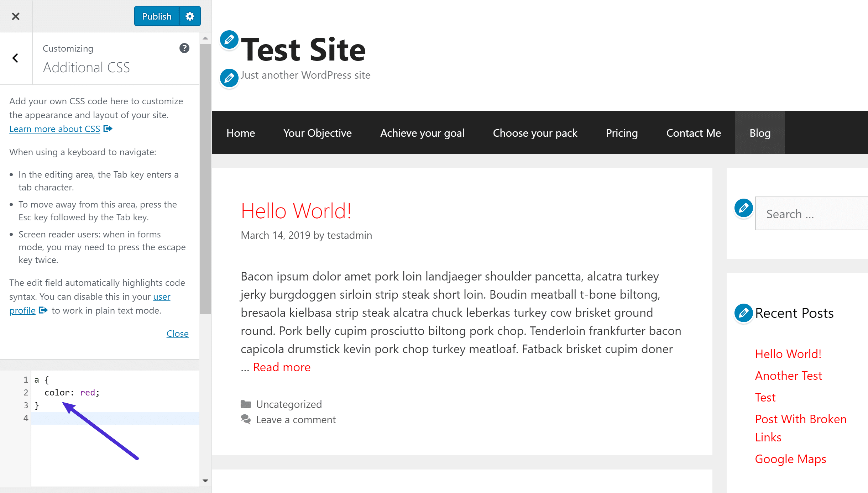868x493 pixels.
Task: Click the Read more link in blog post
Action: pyautogui.click(x=282, y=367)
